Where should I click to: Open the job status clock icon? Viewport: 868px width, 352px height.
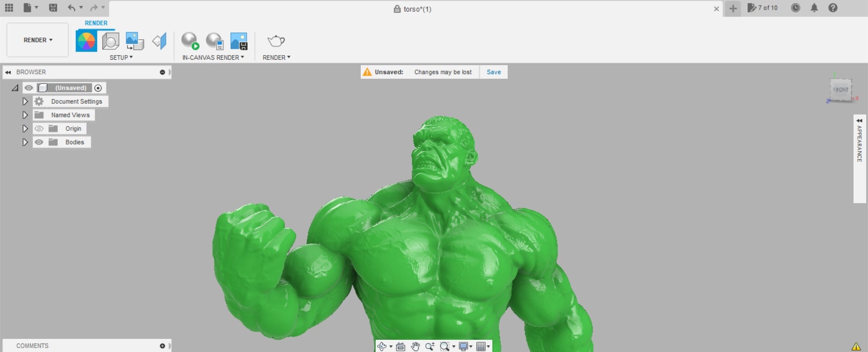coord(796,8)
